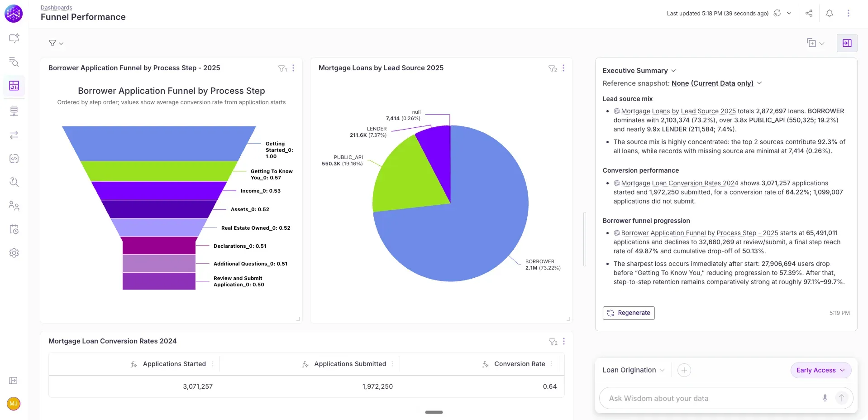The height and width of the screenshot is (420, 868).
Task: Open options menu on Mortgage Loan Conversion Rates widget
Action: [x=564, y=341]
